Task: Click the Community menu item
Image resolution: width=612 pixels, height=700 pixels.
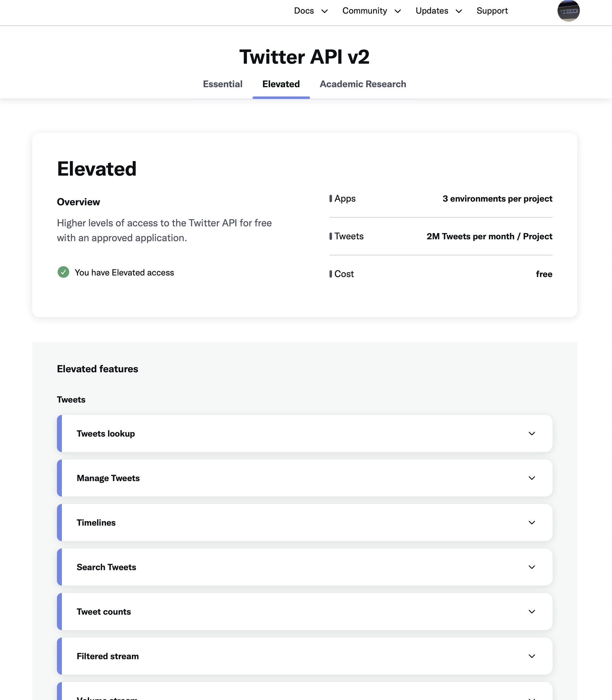Action: [364, 11]
